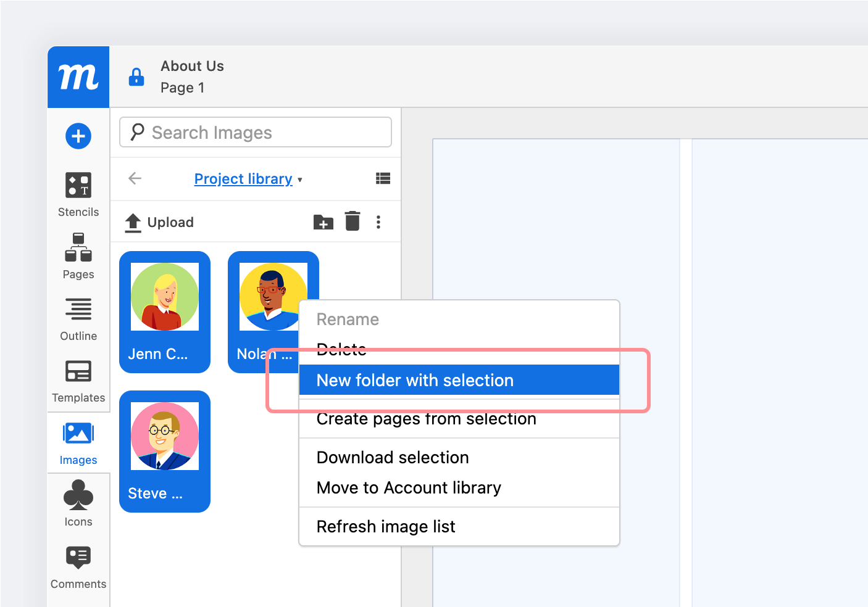Click the add element plus button

[78, 136]
